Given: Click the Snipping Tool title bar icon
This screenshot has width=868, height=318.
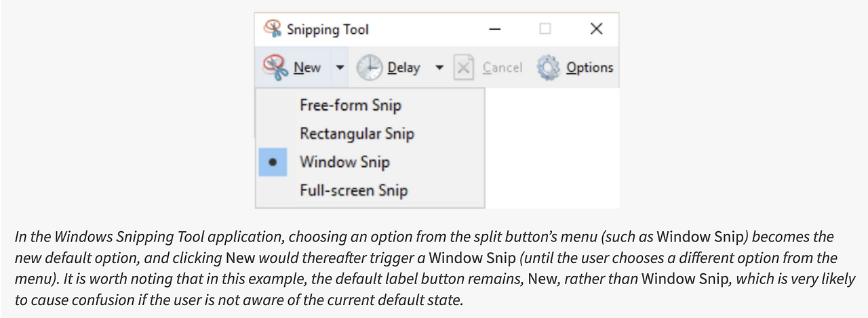Looking at the screenshot, I should [x=273, y=28].
